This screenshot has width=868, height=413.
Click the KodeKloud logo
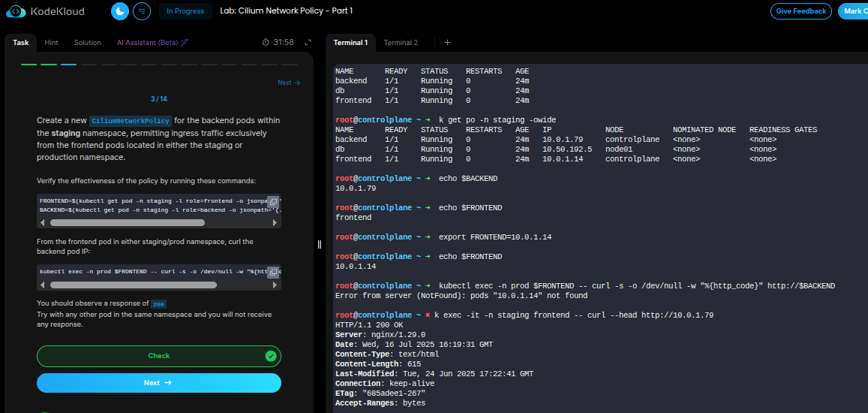click(46, 11)
